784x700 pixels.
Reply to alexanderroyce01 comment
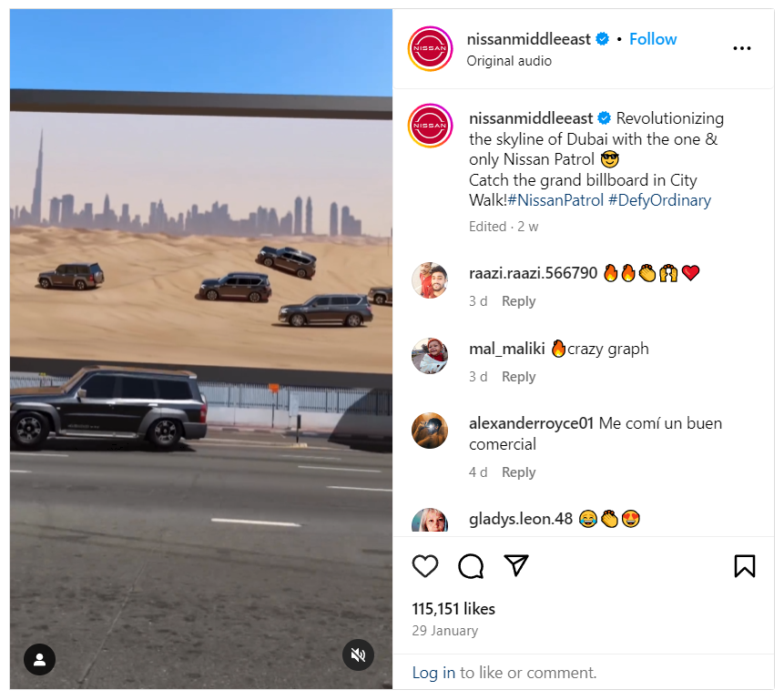point(518,472)
